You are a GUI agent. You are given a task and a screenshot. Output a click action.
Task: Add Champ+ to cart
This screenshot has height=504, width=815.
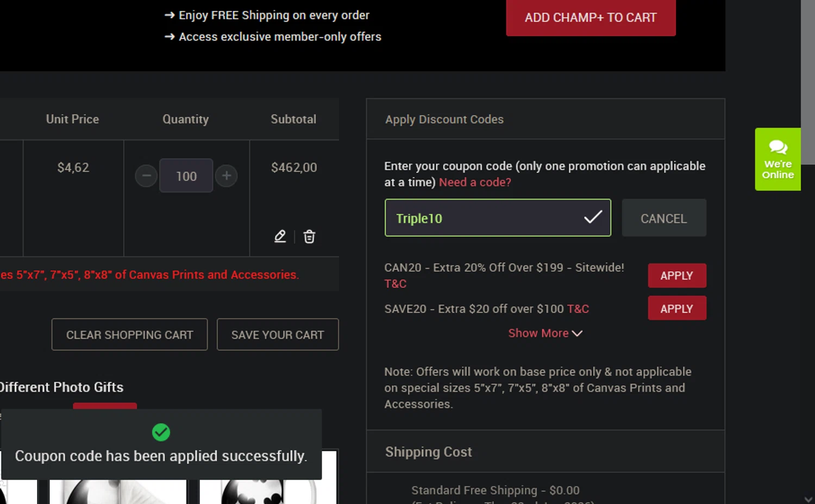tap(591, 18)
